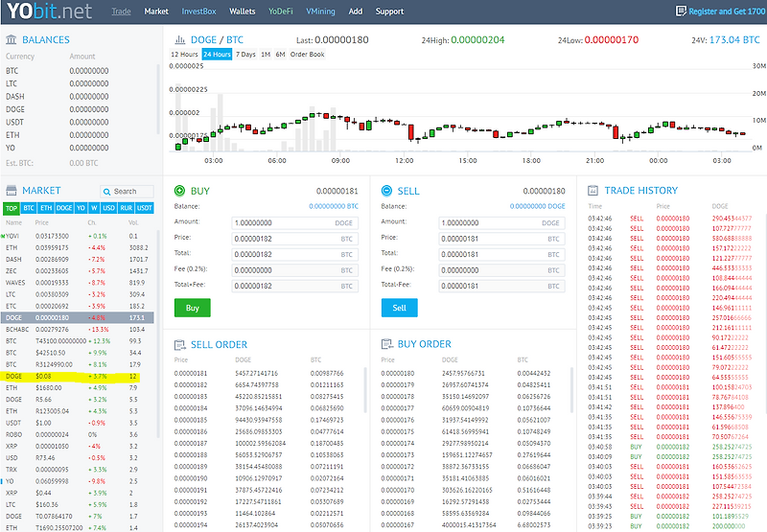
Task: Click the blue Sell button
Action: point(399,308)
